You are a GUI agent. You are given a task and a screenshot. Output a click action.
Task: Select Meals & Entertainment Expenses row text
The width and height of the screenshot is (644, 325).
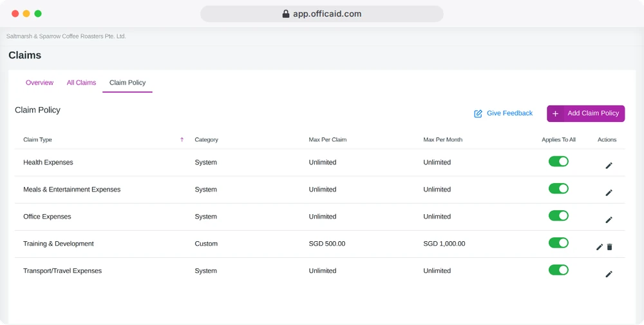[x=72, y=190]
